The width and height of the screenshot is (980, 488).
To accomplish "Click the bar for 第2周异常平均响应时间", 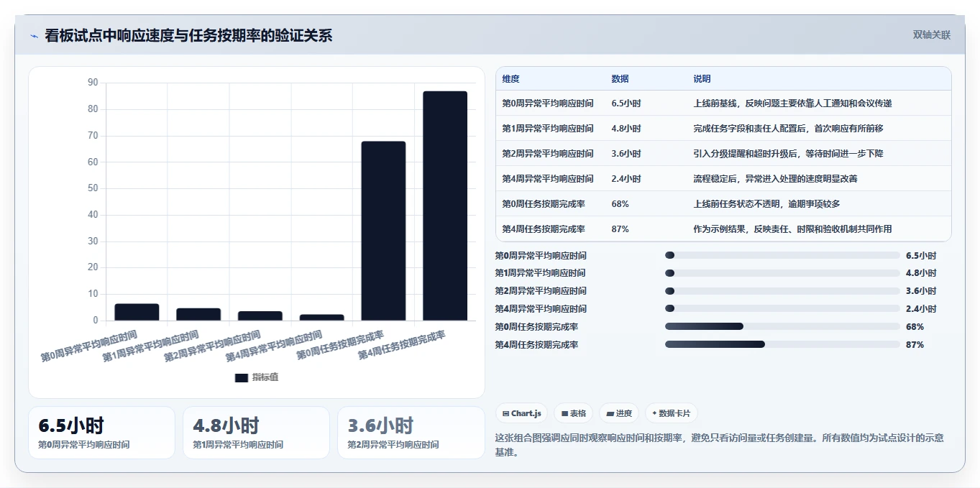I will coord(260,316).
